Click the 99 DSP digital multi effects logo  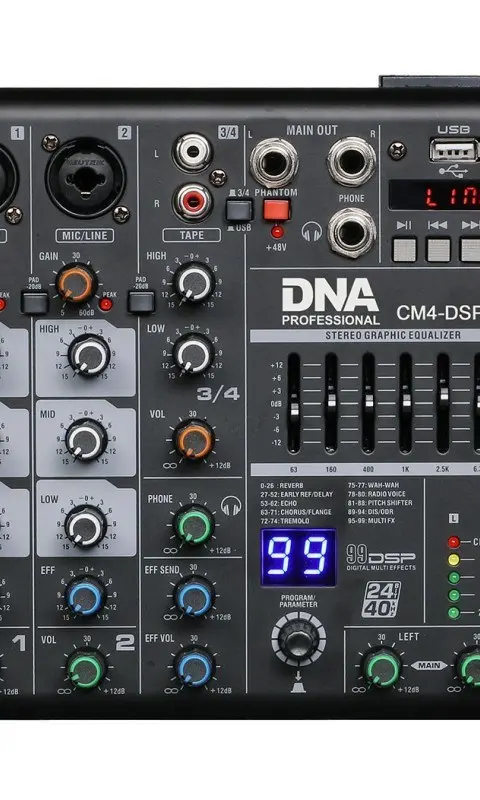pyautogui.click(x=381, y=557)
